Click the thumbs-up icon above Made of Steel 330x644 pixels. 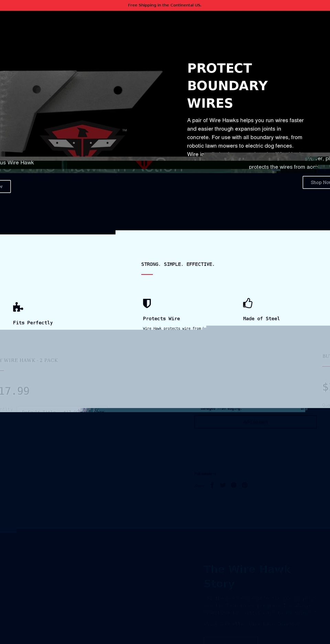(248, 303)
